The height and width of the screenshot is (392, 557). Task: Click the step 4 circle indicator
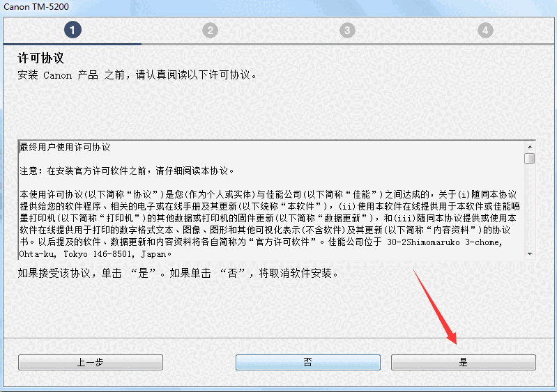485,31
